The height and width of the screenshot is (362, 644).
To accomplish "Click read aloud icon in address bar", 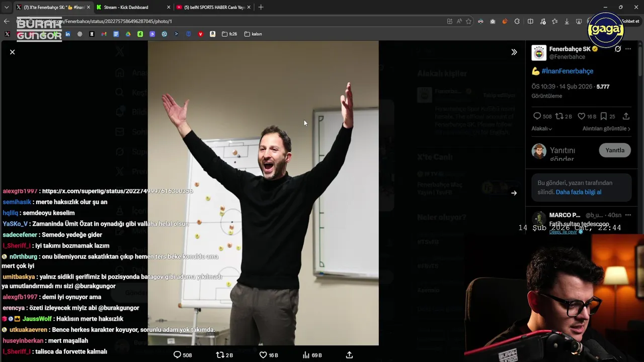I will (x=459, y=21).
